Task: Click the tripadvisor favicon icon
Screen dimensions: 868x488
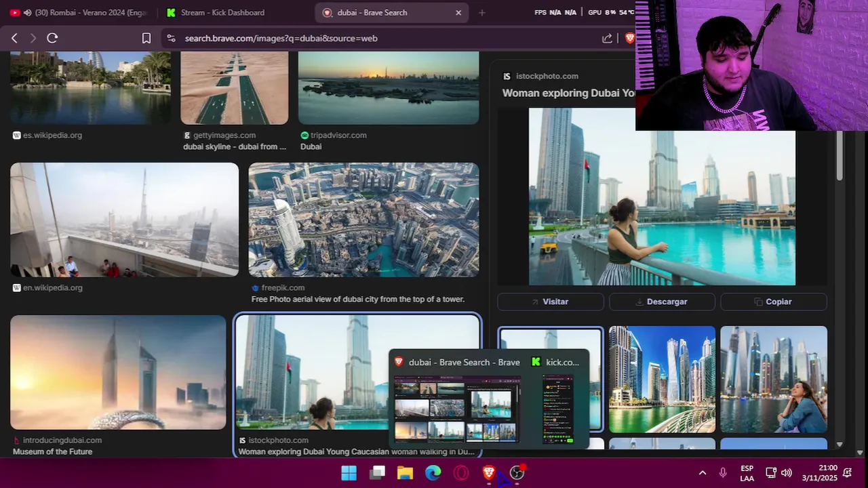Action: [x=304, y=135]
